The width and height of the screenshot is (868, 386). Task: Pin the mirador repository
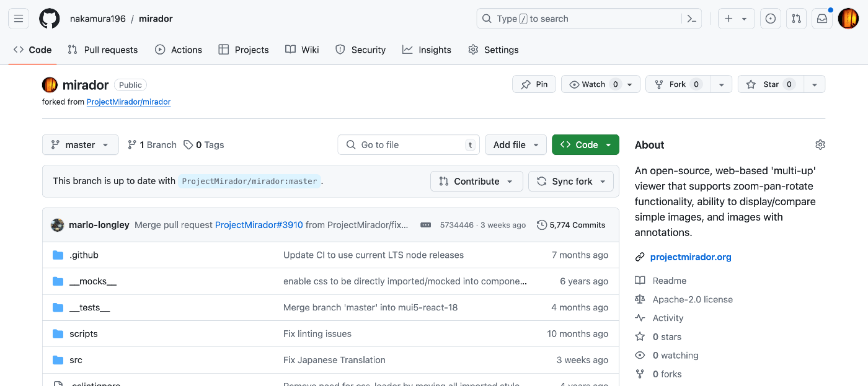(x=534, y=84)
